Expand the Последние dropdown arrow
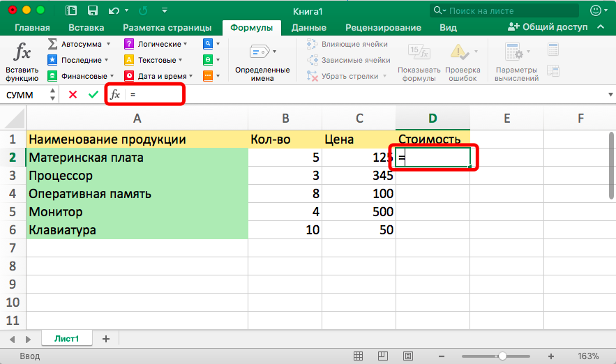616x364 pixels. click(x=106, y=60)
